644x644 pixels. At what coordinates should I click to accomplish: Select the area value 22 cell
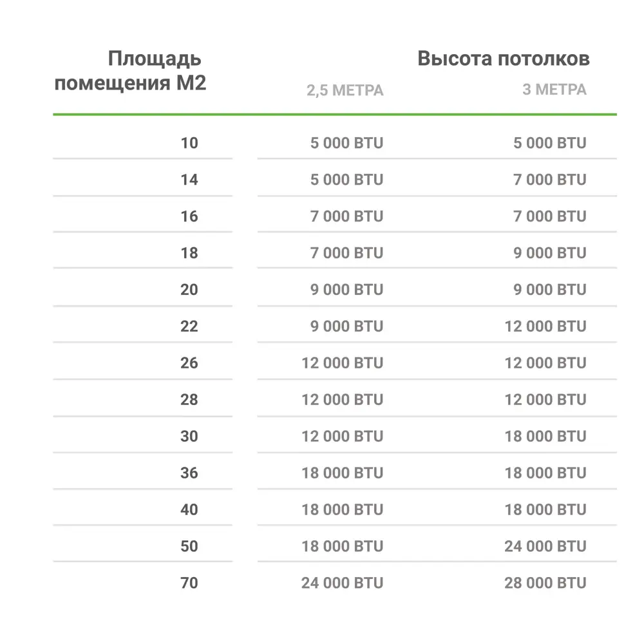point(189,327)
